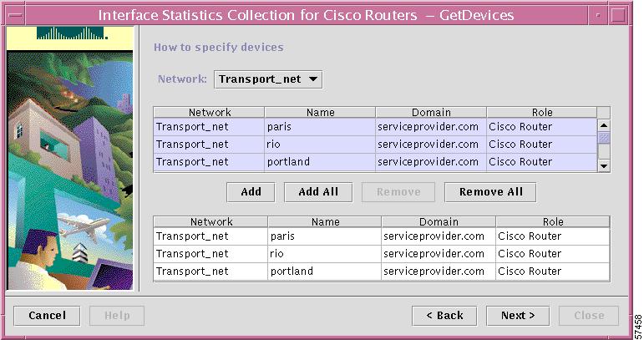Screen dimensions: 644x340
Task: Open the Network dropdown showing Transport_net
Action: [x=268, y=79]
